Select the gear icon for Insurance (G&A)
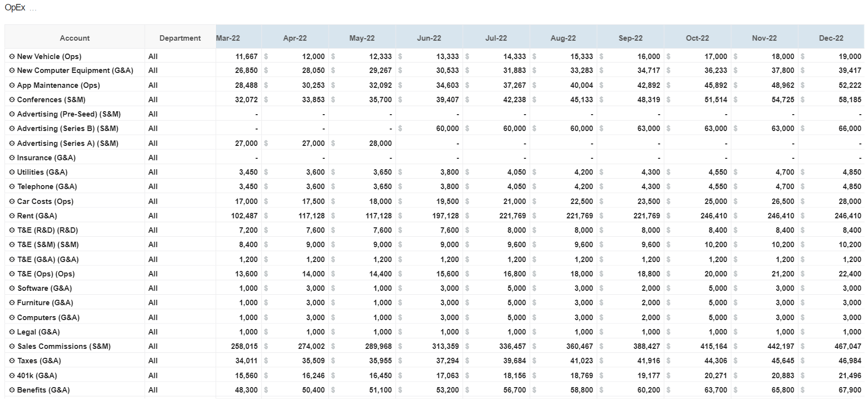The image size is (868, 399). point(12,158)
